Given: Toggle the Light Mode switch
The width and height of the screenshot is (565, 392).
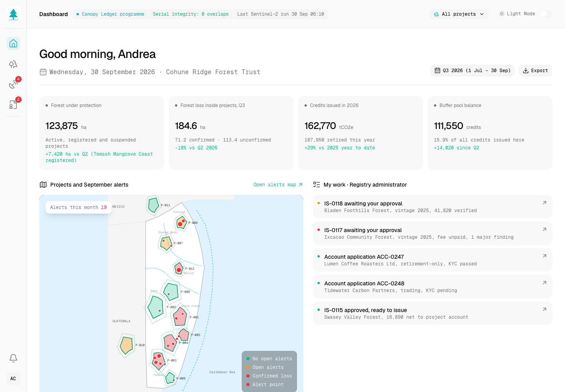Looking at the screenshot, I should pyautogui.click(x=546, y=14).
